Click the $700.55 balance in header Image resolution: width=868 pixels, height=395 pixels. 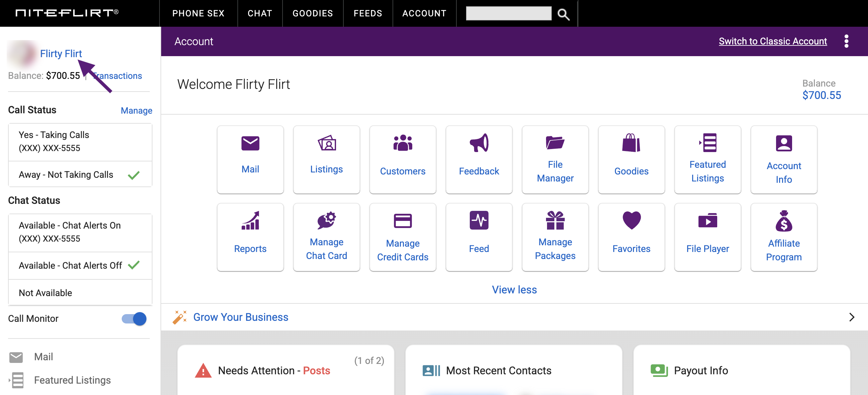coord(822,95)
